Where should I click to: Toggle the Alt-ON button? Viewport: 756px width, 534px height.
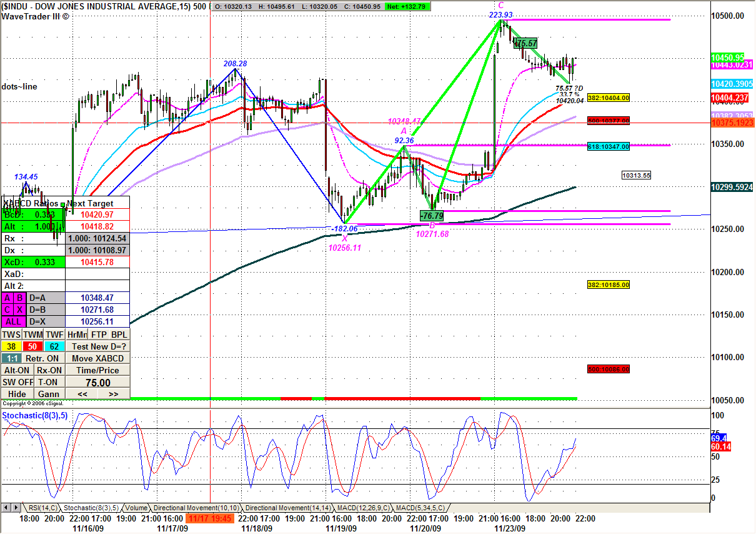pyautogui.click(x=17, y=370)
